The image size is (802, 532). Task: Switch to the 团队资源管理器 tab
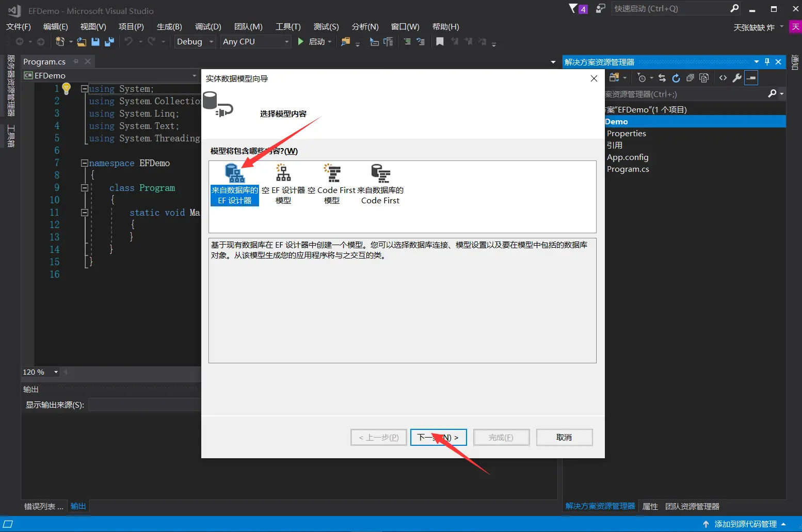692,507
